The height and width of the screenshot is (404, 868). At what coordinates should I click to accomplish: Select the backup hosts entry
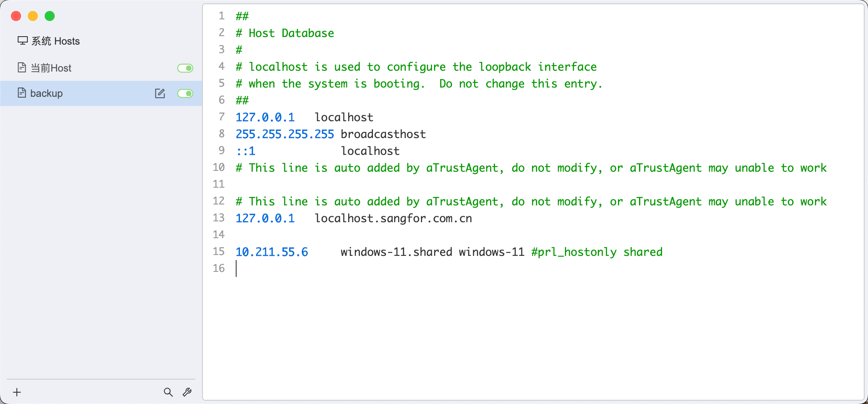coord(47,93)
